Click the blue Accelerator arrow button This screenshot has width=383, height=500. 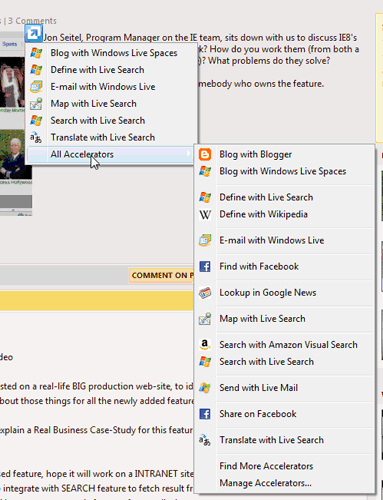tap(33, 33)
